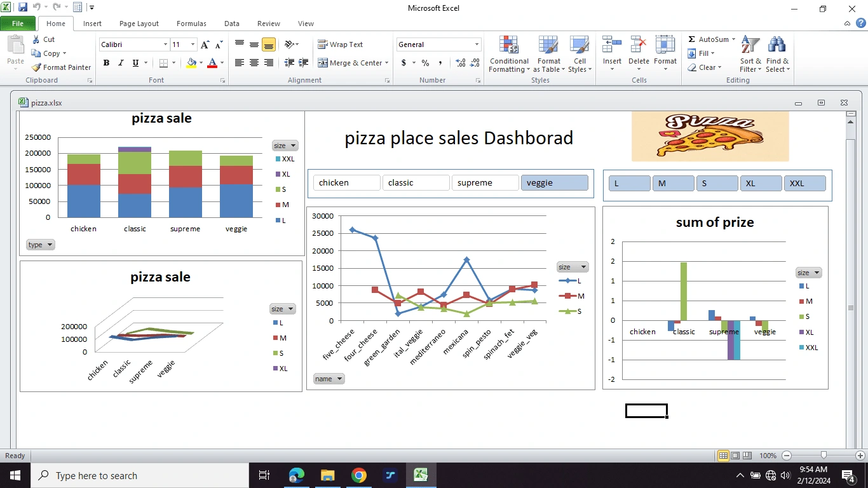Open Conditional Formatting menu
868x488 pixels.
(509, 55)
